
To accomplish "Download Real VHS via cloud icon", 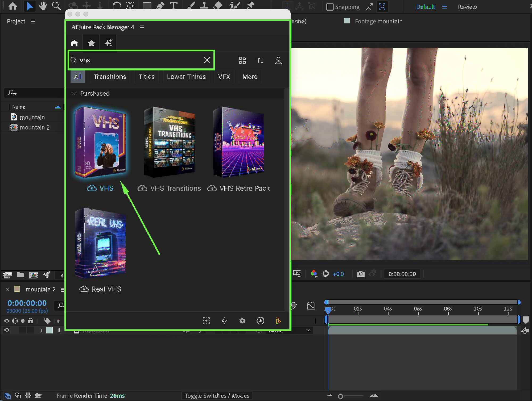I will click(x=84, y=289).
